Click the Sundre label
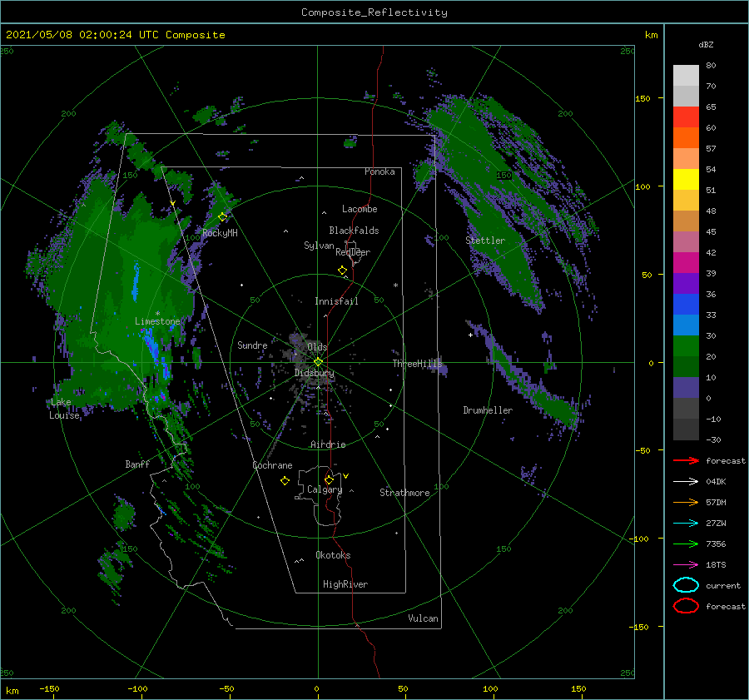The image size is (749, 700). [252, 345]
